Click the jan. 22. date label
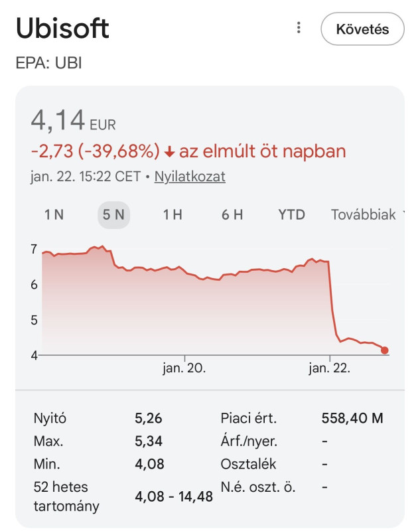Viewport: 420px width, 531px height. coord(329,369)
